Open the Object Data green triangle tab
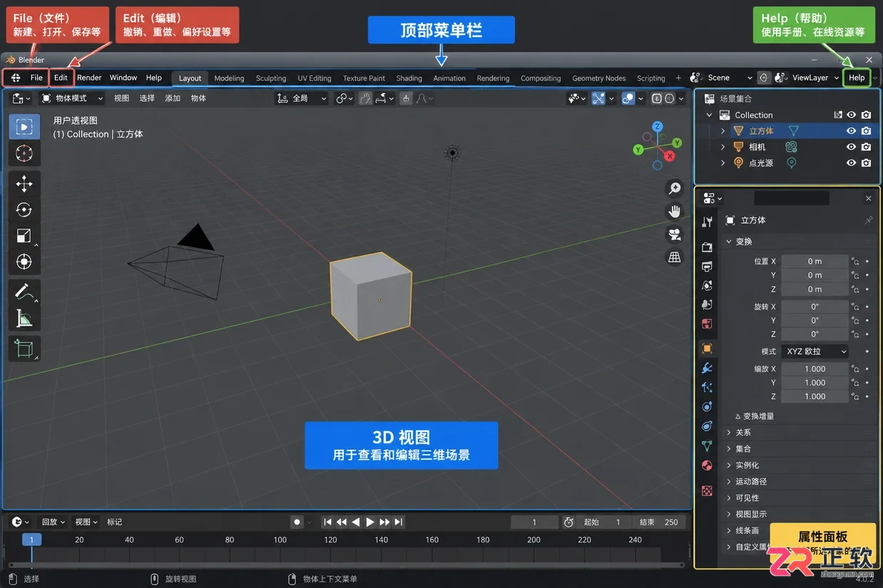 click(x=707, y=445)
